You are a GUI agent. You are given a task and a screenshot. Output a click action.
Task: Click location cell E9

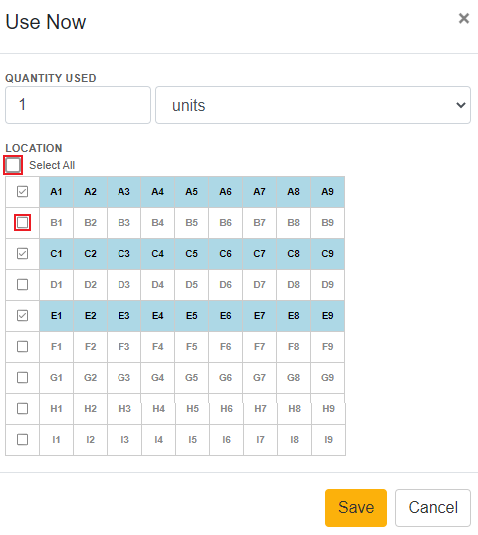pyautogui.click(x=328, y=316)
